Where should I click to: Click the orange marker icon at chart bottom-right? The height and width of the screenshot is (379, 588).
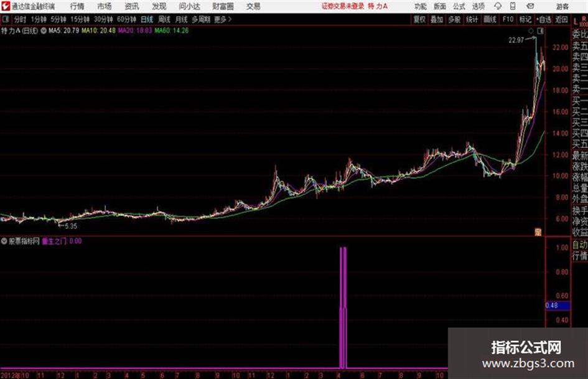[x=538, y=232]
